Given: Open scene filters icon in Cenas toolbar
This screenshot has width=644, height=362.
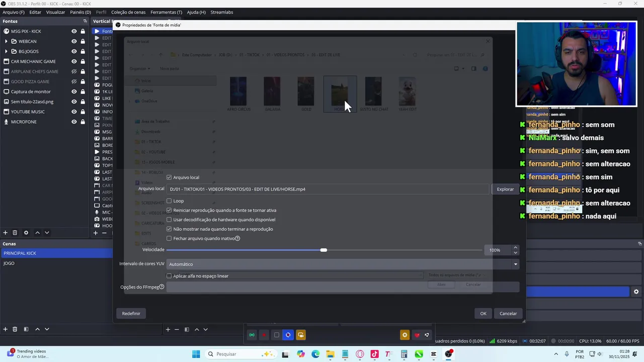Looking at the screenshot, I should tap(26, 329).
